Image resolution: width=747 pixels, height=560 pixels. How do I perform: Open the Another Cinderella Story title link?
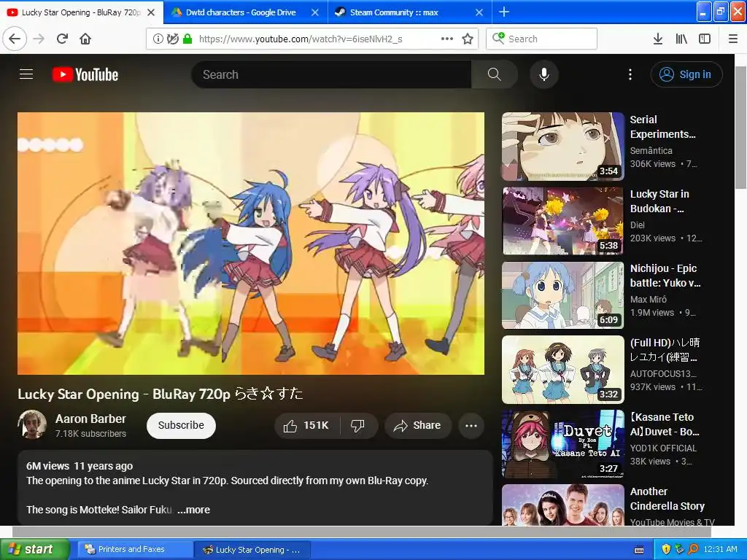667,499
